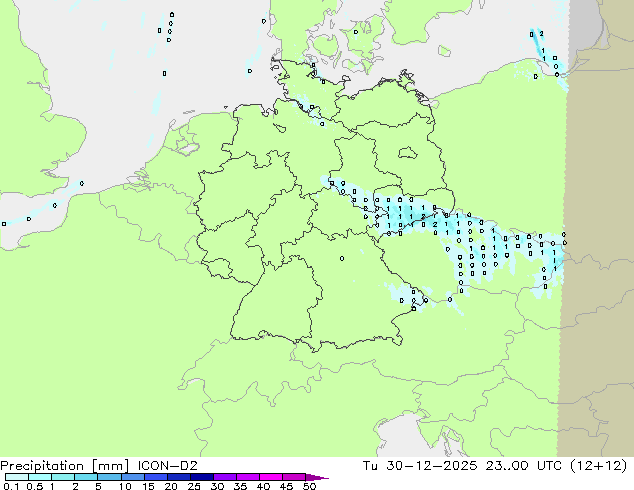Image resolution: width=634 pixels, height=490 pixels.
Task: Click the 30–35 mm purple legend swatch
Action: (224, 477)
